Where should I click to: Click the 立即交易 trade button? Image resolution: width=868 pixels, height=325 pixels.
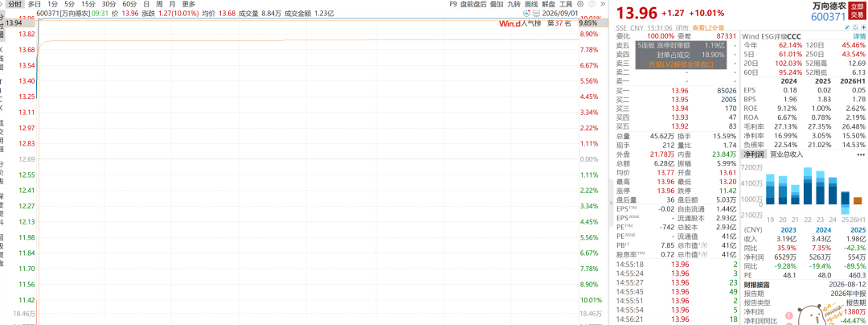tap(858, 10)
